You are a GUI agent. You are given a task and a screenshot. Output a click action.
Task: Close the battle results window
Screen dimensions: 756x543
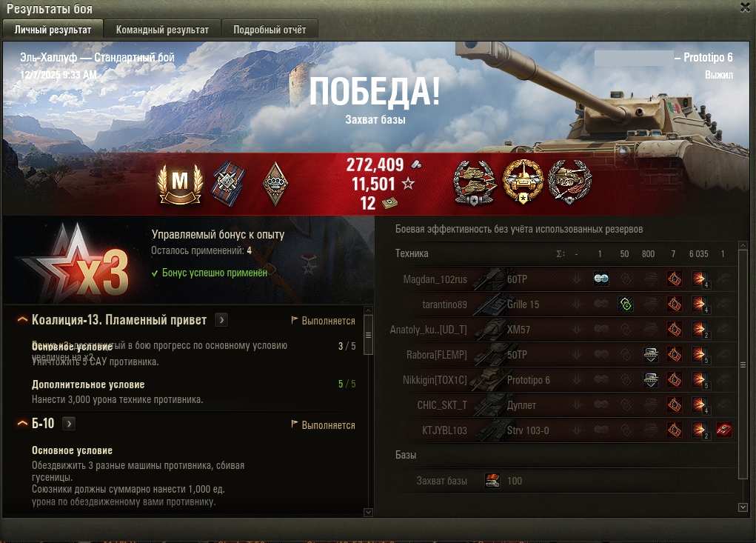pyautogui.click(x=746, y=7)
